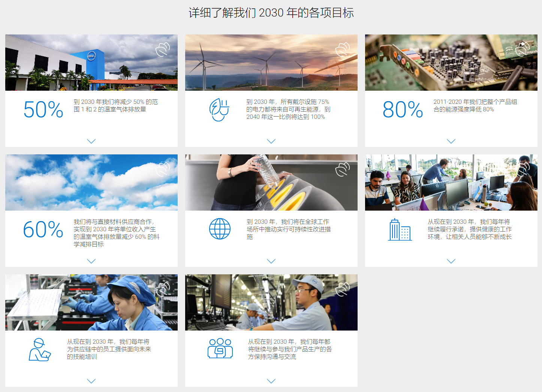
Task: Expand the 50% greenhouse gas reduction card
Action: point(91,141)
